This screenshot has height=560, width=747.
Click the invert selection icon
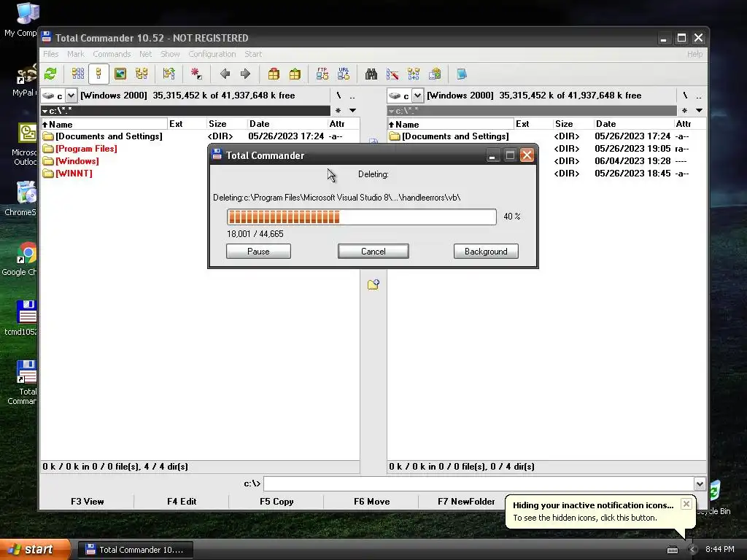169,74
